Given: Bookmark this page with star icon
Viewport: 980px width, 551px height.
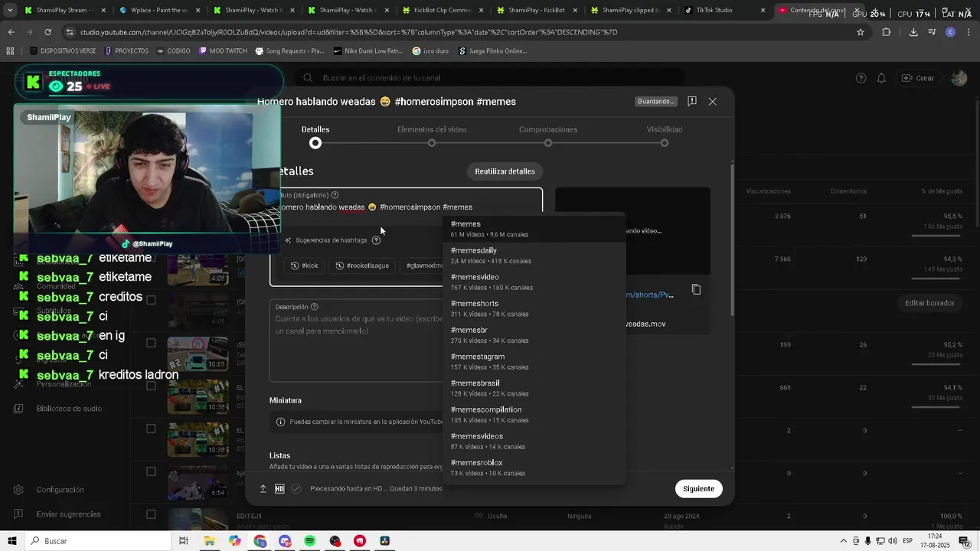Looking at the screenshot, I should (x=861, y=32).
